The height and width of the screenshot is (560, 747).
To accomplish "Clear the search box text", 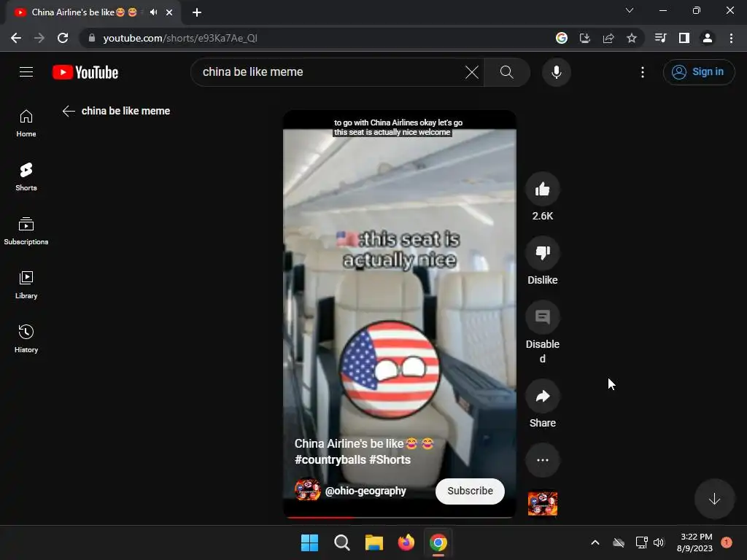I will point(472,72).
